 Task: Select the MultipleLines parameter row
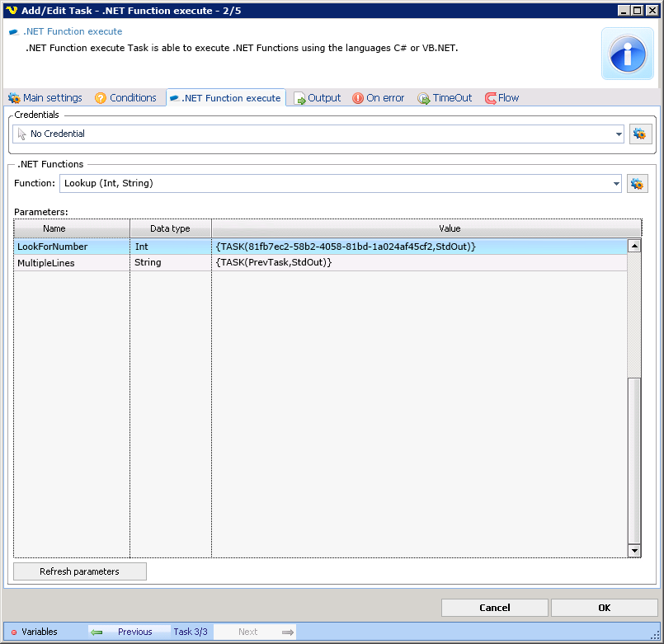coord(71,262)
